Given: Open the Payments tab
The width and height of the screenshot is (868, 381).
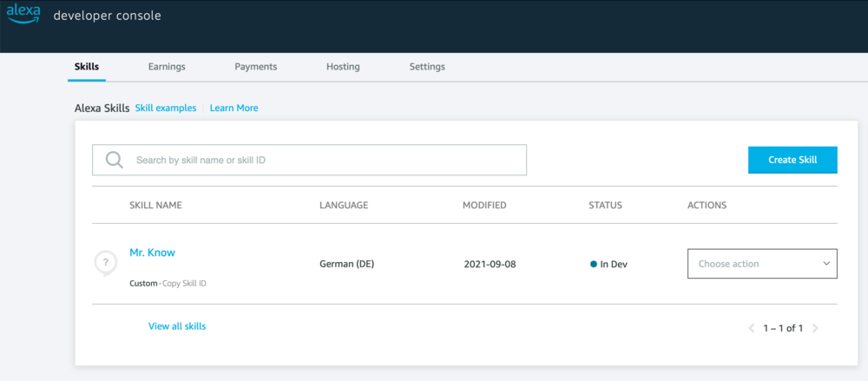Looking at the screenshot, I should [256, 67].
